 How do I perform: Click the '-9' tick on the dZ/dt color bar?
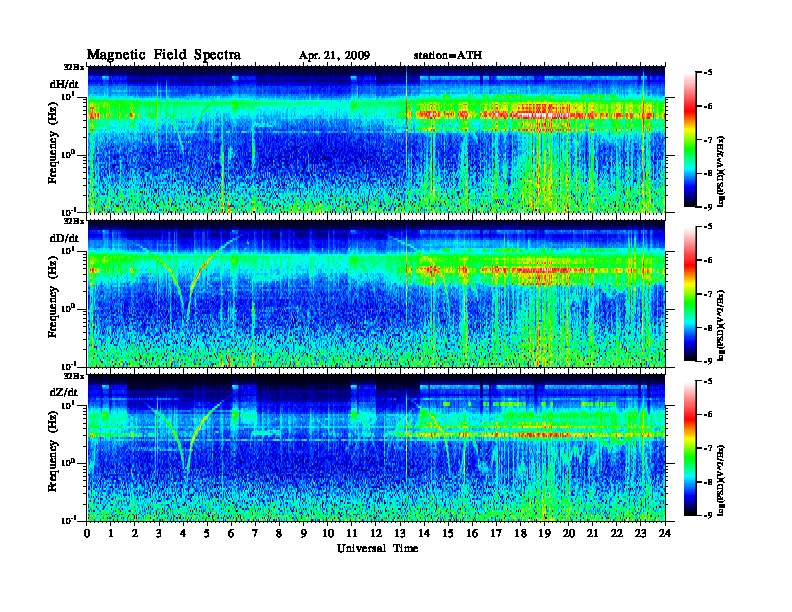[708, 515]
